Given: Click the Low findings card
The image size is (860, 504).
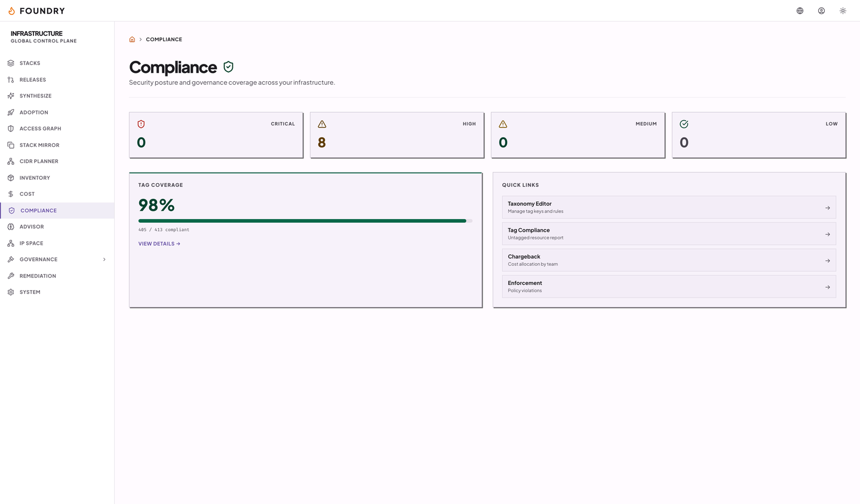Looking at the screenshot, I should coord(759,135).
